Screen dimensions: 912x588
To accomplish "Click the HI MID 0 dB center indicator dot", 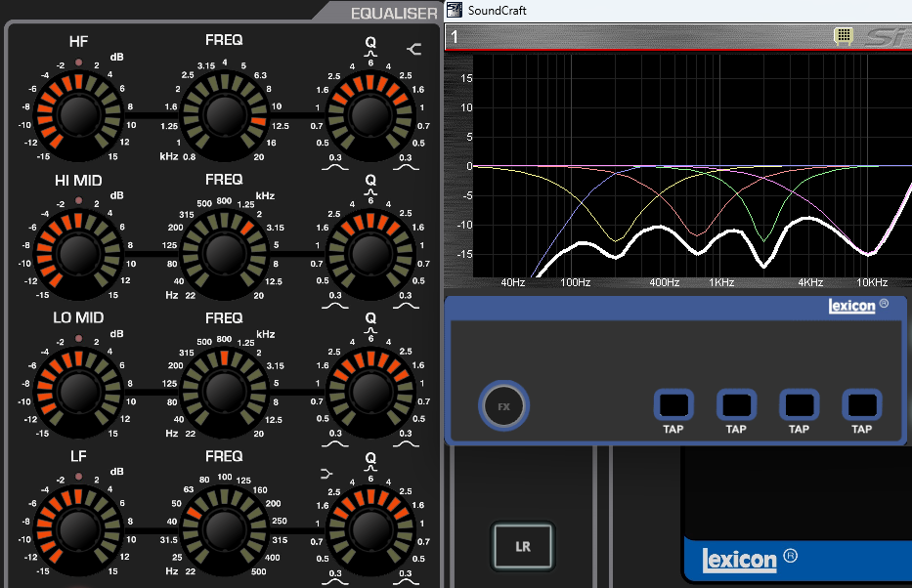I will pyautogui.click(x=78, y=200).
